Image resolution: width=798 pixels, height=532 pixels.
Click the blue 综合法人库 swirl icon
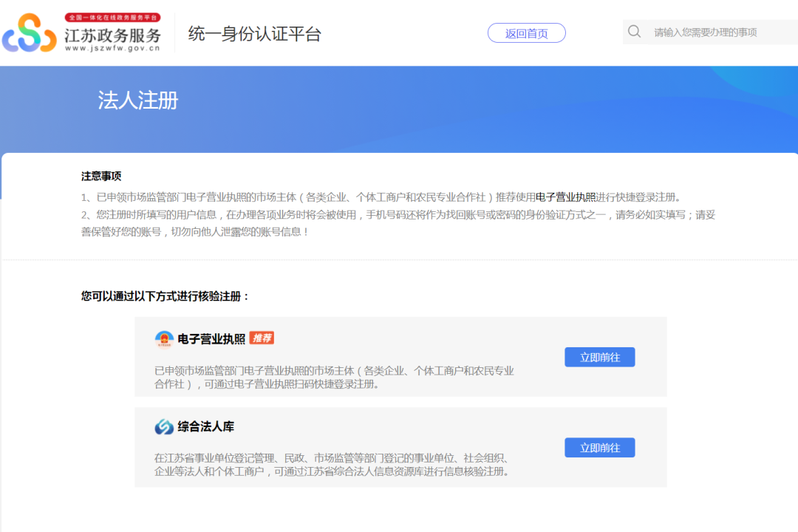pos(164,427)
